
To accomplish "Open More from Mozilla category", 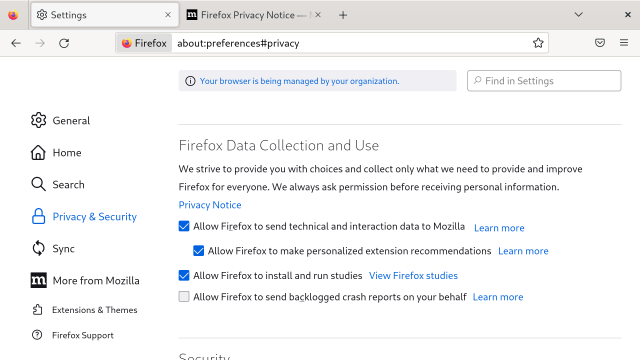I will pos(85,281).
